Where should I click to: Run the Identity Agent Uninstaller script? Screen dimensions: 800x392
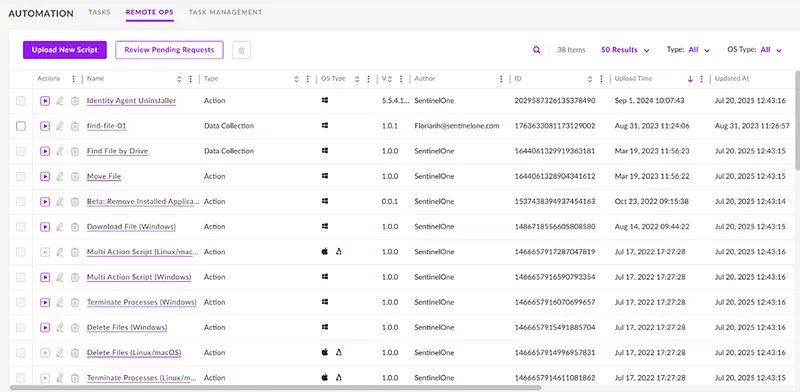point(45,101)
